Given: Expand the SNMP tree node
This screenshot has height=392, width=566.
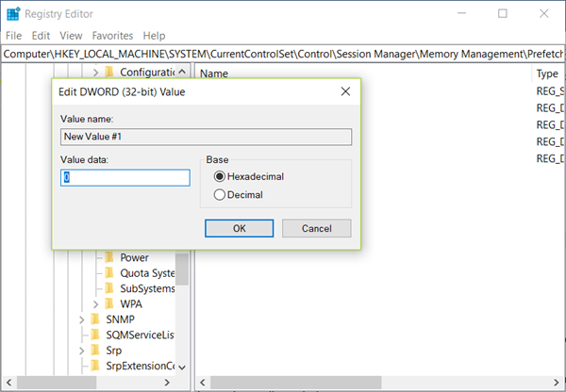Looking at the screenshot, I should pos(81,319).
